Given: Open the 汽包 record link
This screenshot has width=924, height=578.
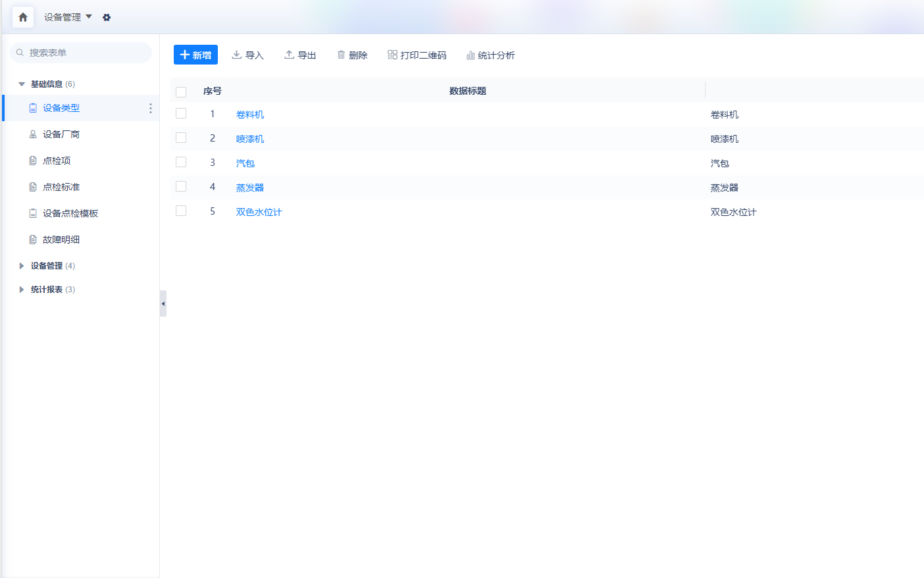Looking at the screenshot, I should pos(245,163).
